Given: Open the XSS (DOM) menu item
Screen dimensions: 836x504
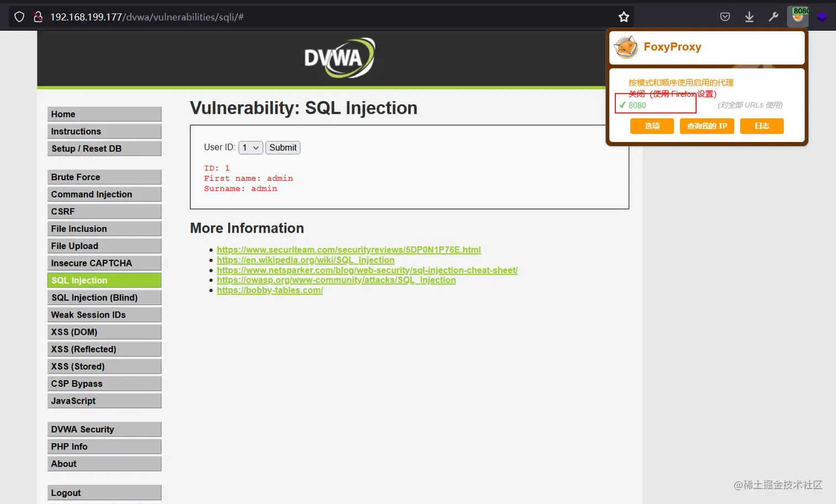Looking at the screenshot, I should (104, 332).
